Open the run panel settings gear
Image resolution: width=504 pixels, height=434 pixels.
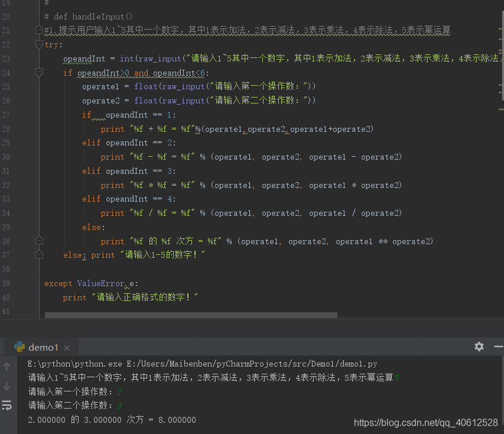tap(479, 346)
